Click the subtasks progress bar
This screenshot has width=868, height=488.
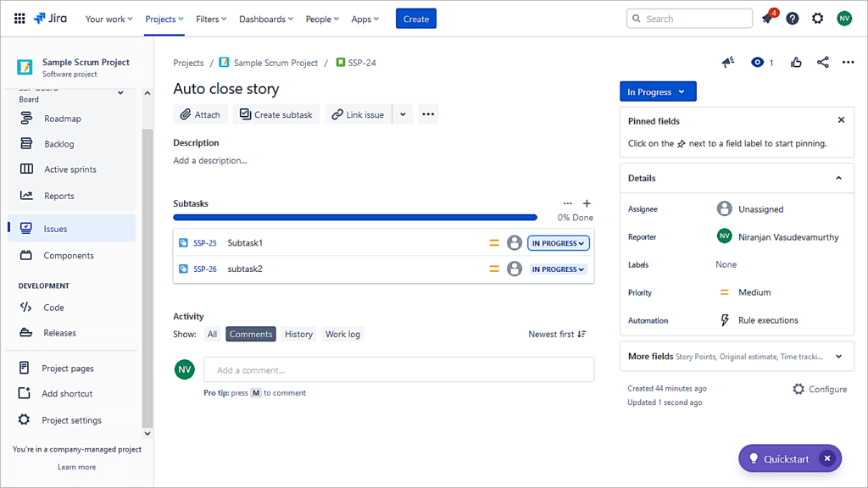(x=355, y=217)
